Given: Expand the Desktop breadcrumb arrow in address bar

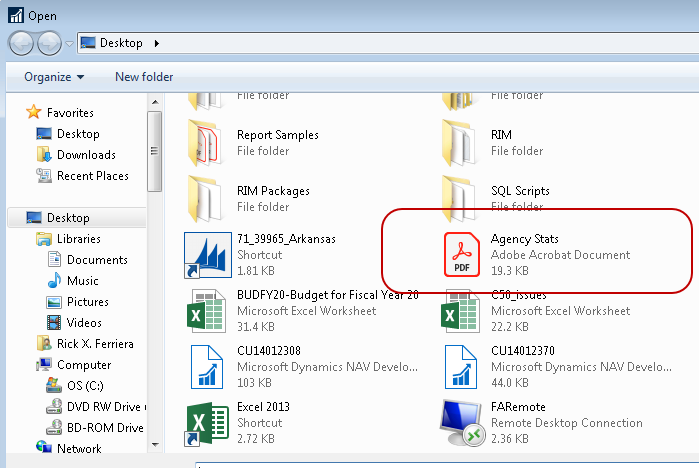Looking at the screenshot, I should [158, 43].
